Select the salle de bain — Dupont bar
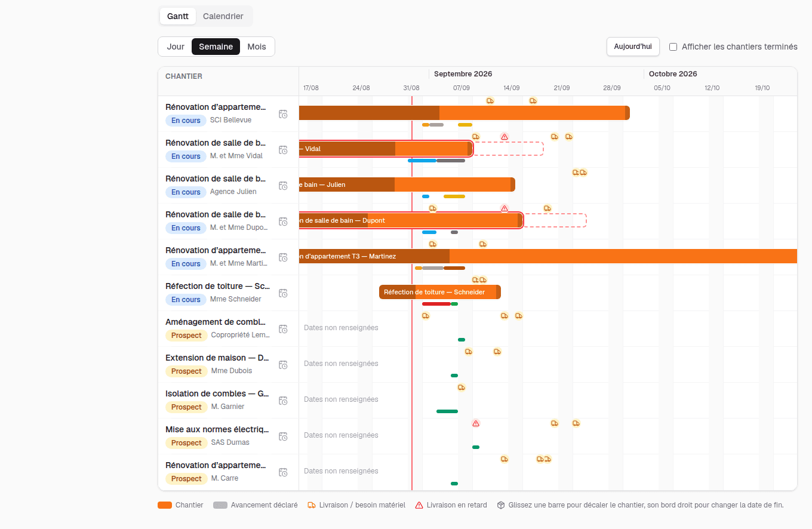 [411, 220]
